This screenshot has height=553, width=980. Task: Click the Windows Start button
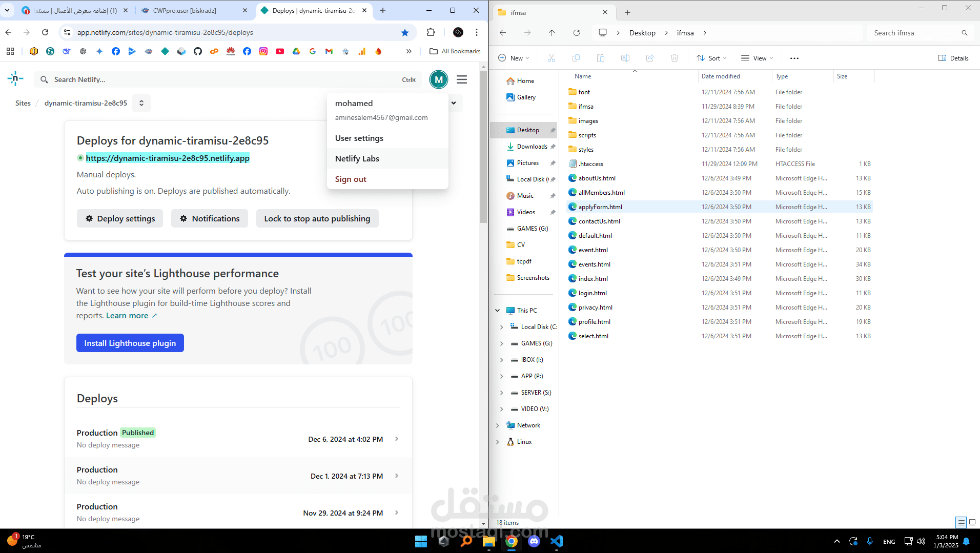pyautogui.click(x=421, y=541)
